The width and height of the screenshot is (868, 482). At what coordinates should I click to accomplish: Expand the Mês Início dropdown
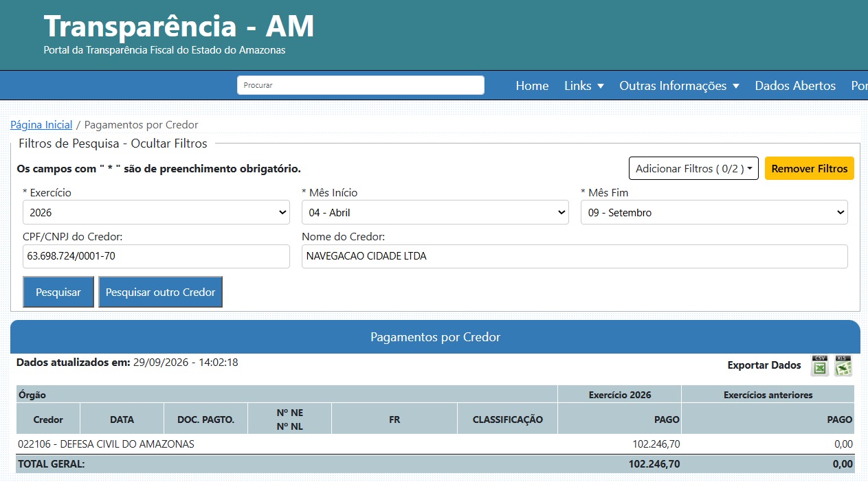tap(435, 212)
